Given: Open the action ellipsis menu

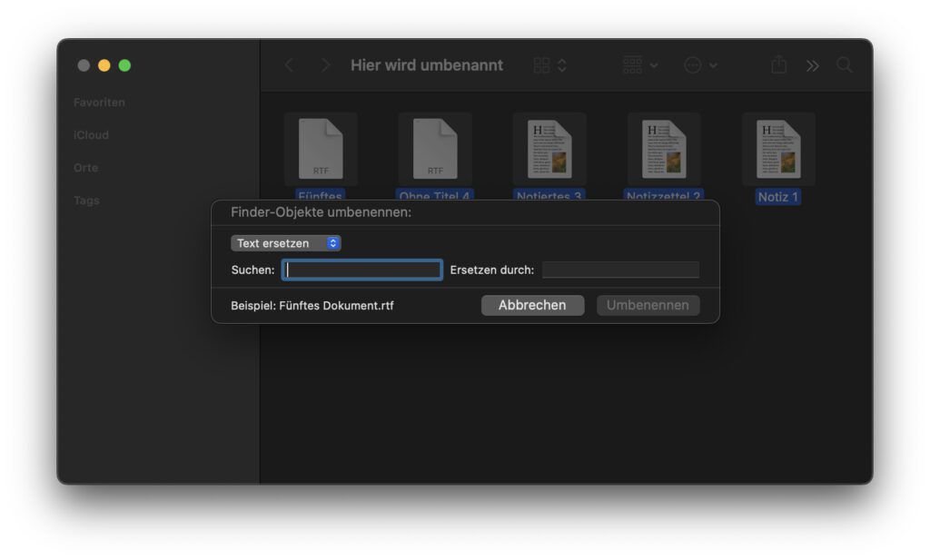Looking at the screenshot, I should pos(700,65).
